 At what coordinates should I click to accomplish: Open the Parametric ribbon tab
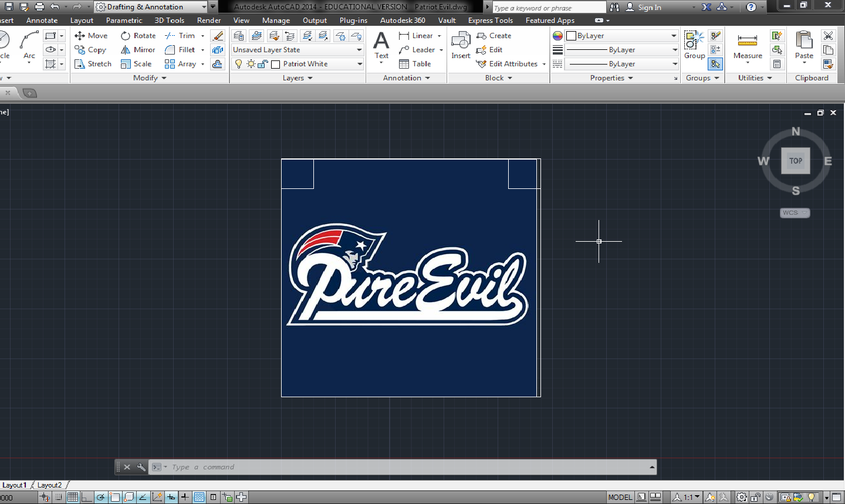(x=124, y=21)
